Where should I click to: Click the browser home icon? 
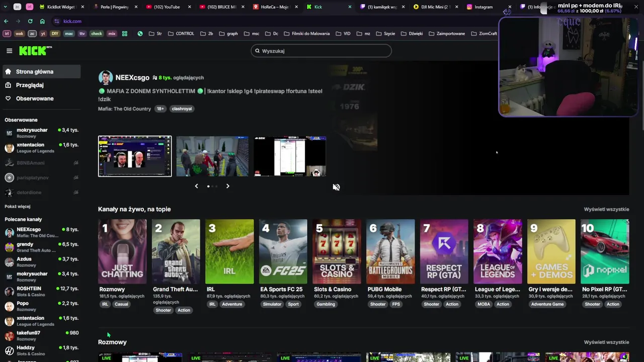[x=42, y=21]
